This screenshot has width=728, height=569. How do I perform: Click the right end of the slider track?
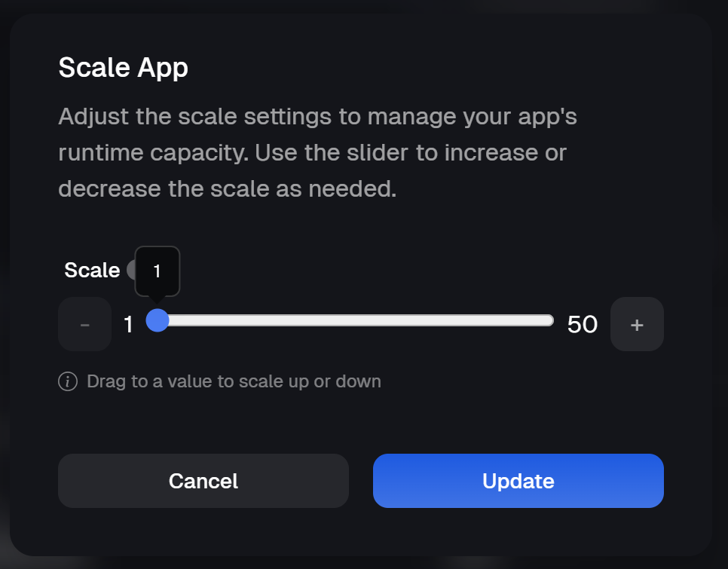(x=546, y=320)
